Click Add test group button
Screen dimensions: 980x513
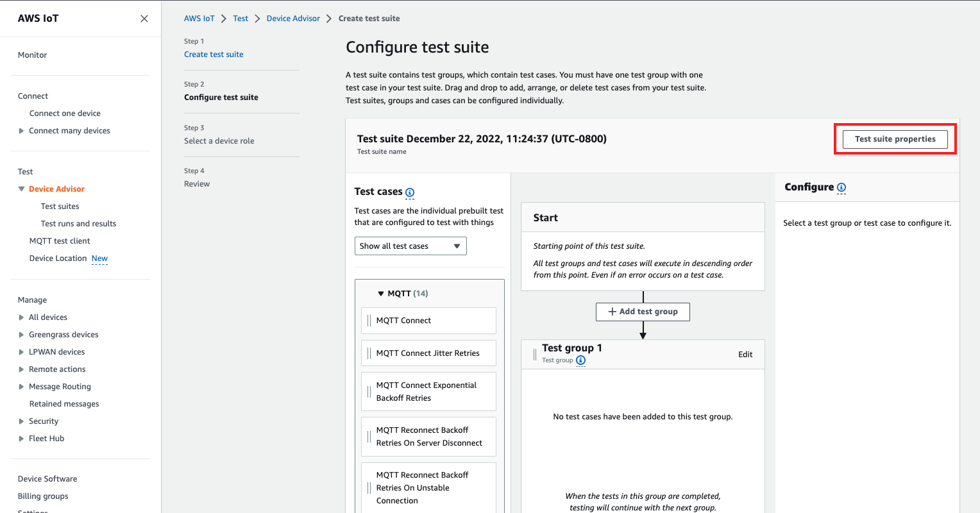pos(643,312)
